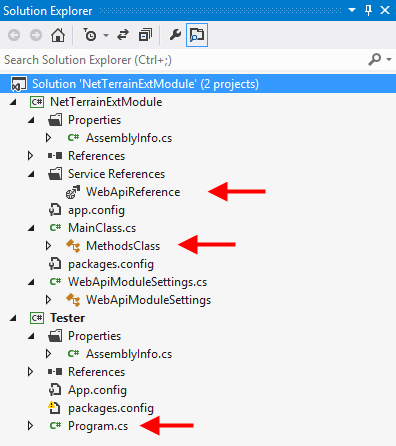
Task: Click the Forward navigation arrow in toolbar
Action: click(36, 35)
